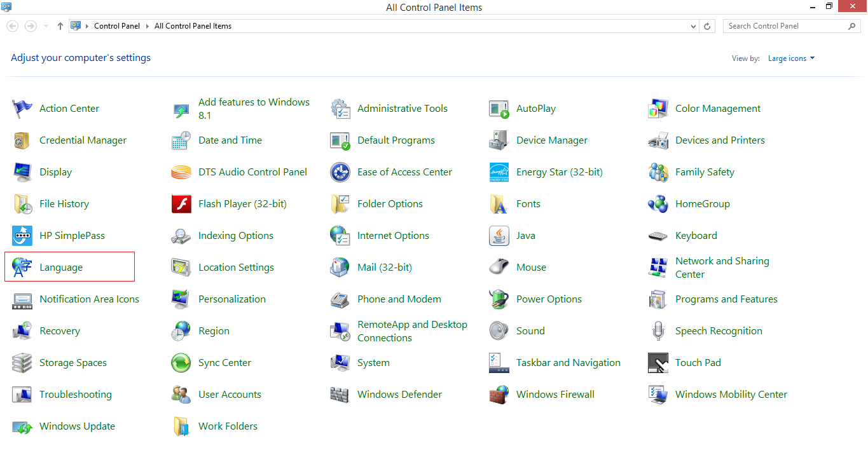The height and width of the screenshot is (469, 868).
Task: Click the Windows Update icon
Action: (x=22, y=426)
